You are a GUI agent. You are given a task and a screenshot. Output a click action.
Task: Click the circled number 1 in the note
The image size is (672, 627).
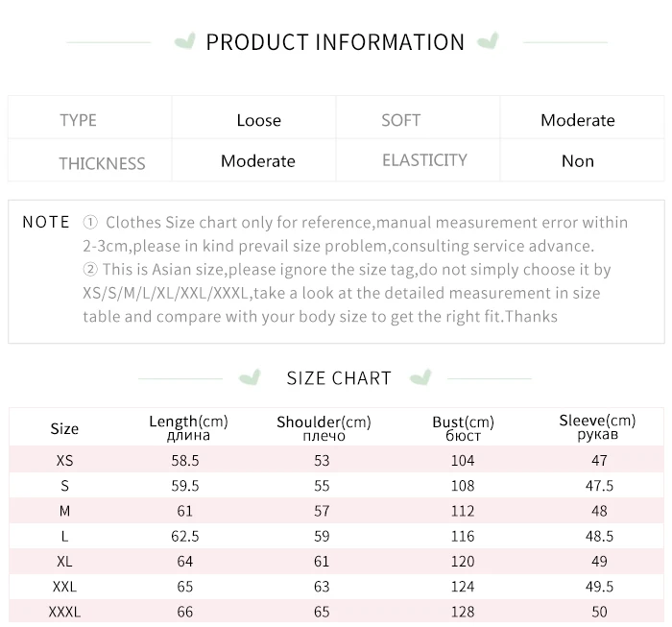tap(90, 223)
